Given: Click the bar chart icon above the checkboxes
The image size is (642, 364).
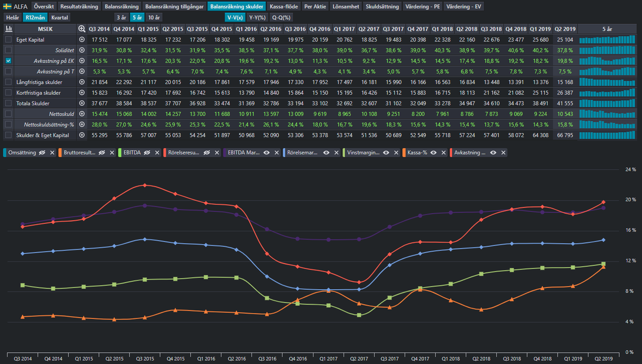Looking at the screenshot, I should (8, 28).
